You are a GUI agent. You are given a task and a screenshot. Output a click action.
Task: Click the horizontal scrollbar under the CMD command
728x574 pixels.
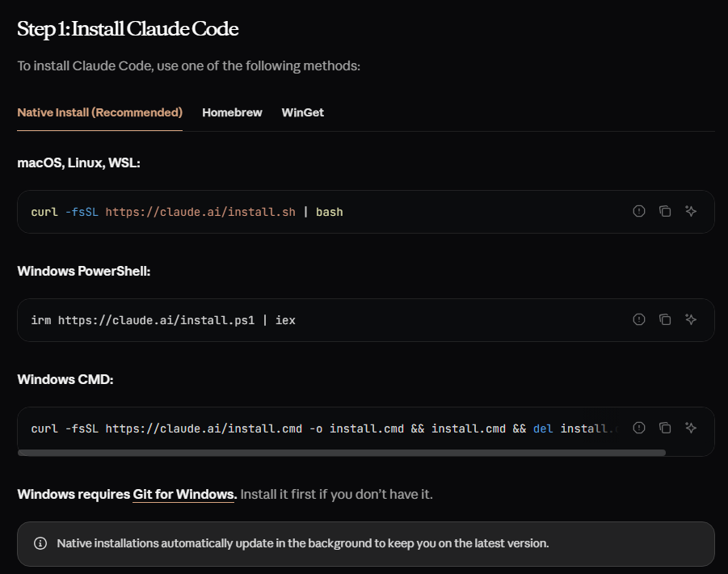[341, 452]
